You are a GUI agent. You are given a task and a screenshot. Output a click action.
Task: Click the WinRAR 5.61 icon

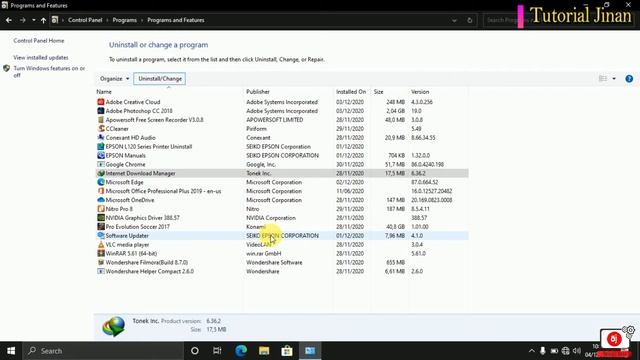101,253
